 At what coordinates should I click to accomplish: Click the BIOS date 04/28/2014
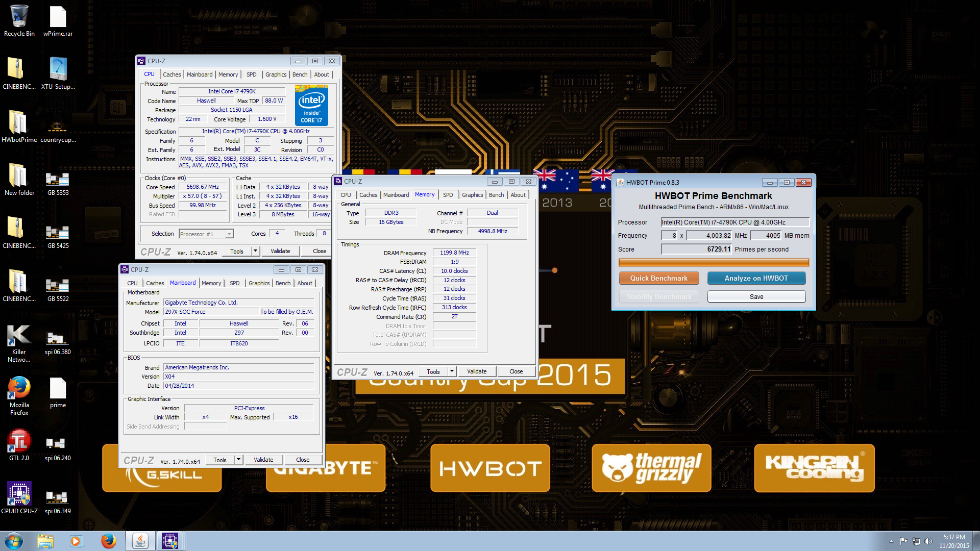point(238,386)
